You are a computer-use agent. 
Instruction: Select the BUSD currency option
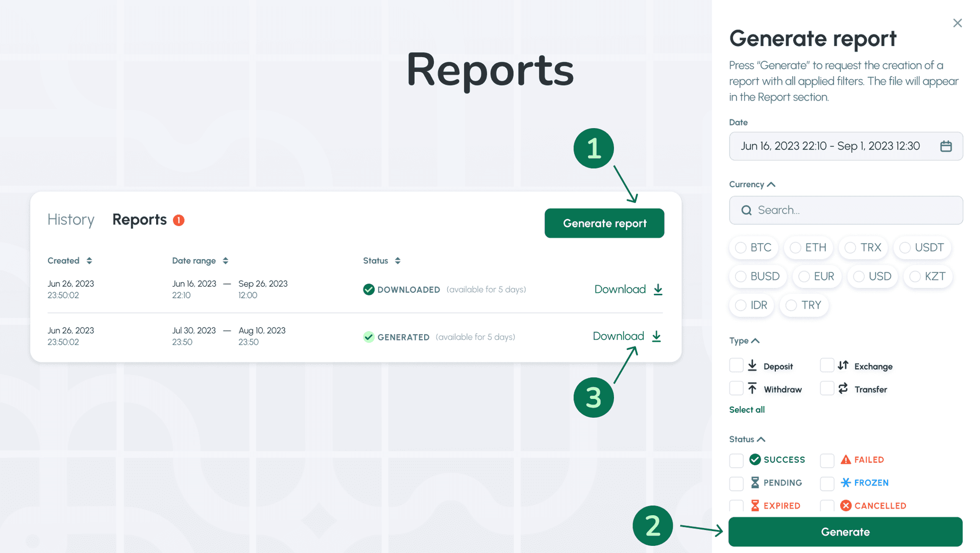click(758, 276)
